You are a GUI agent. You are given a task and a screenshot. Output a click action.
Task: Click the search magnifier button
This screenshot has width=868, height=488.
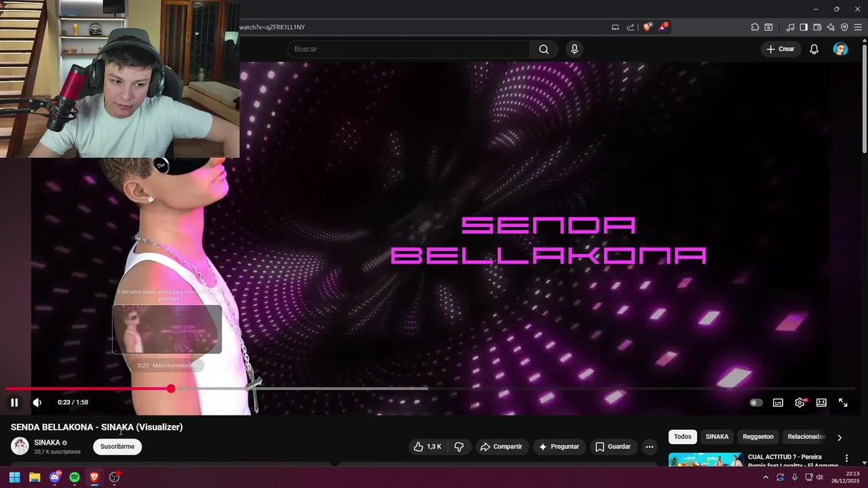(x=544, y=49)
